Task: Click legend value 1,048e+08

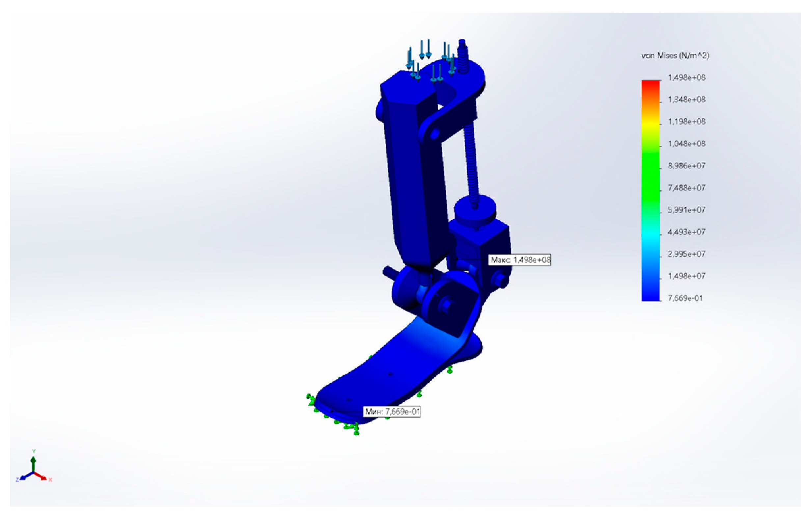Action: click(x=687, y=143)
